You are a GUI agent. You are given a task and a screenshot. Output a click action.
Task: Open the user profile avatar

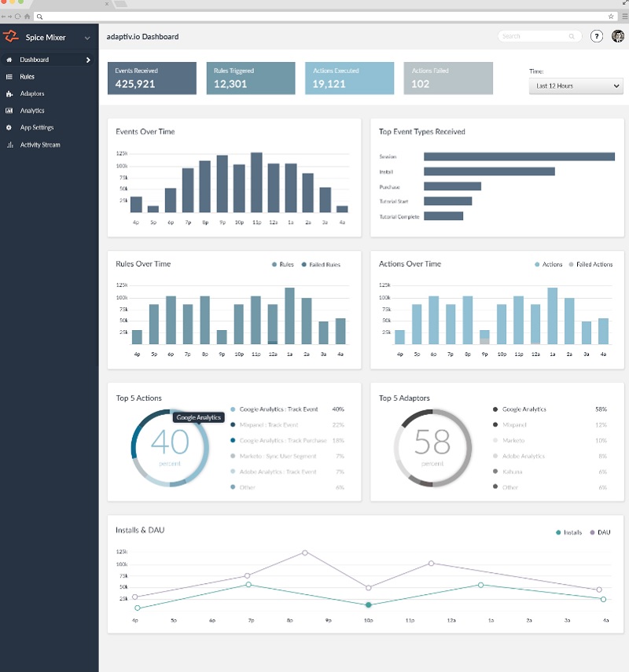tap(618, 36)
